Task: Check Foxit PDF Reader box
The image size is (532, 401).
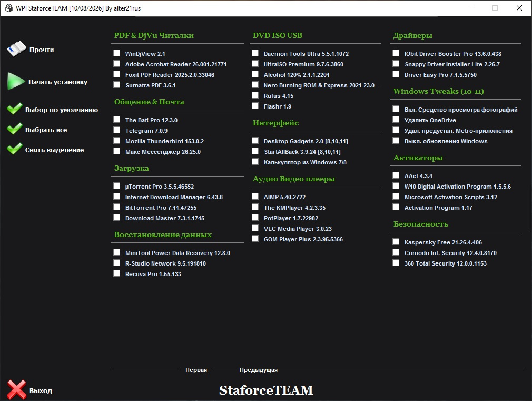Action: [x=117, y=74]
